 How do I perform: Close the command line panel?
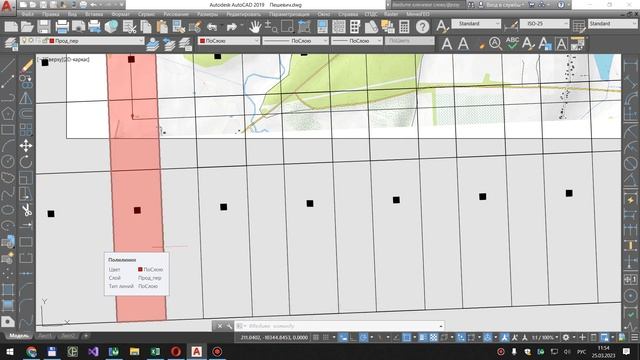219,326
